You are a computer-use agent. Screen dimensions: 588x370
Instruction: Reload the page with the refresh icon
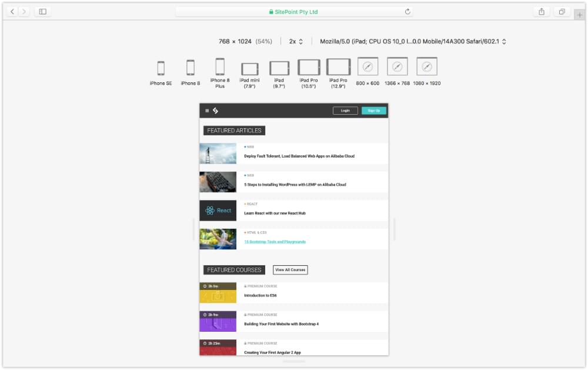pyautogui.click(x=407, y=12)
